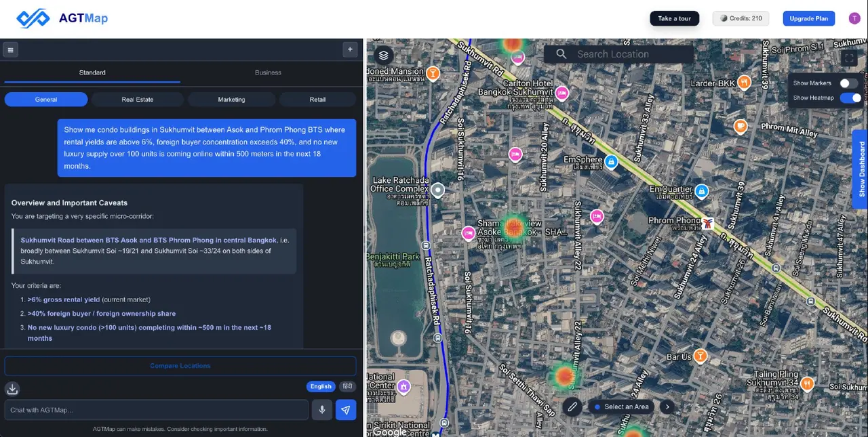Click the Phrom Mit Alley coffee marker
This screenshot has width=868, height=437.
click(x=741, y=127)
